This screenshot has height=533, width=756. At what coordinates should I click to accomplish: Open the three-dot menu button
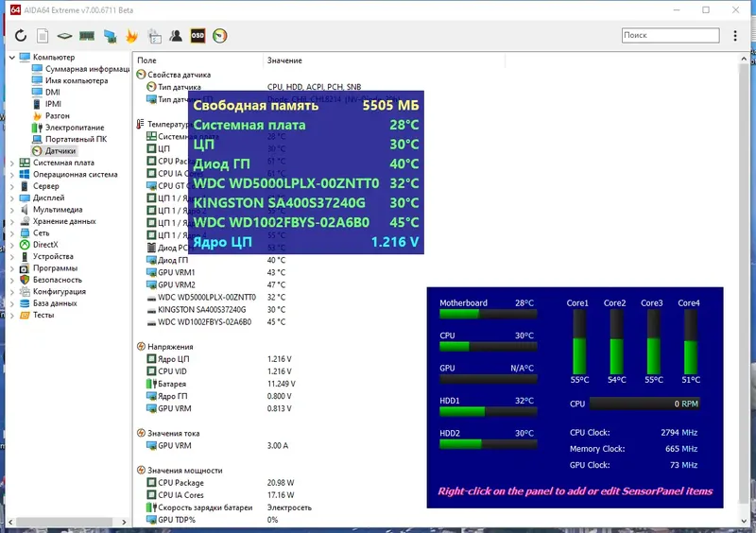click(x=735, y=36)
